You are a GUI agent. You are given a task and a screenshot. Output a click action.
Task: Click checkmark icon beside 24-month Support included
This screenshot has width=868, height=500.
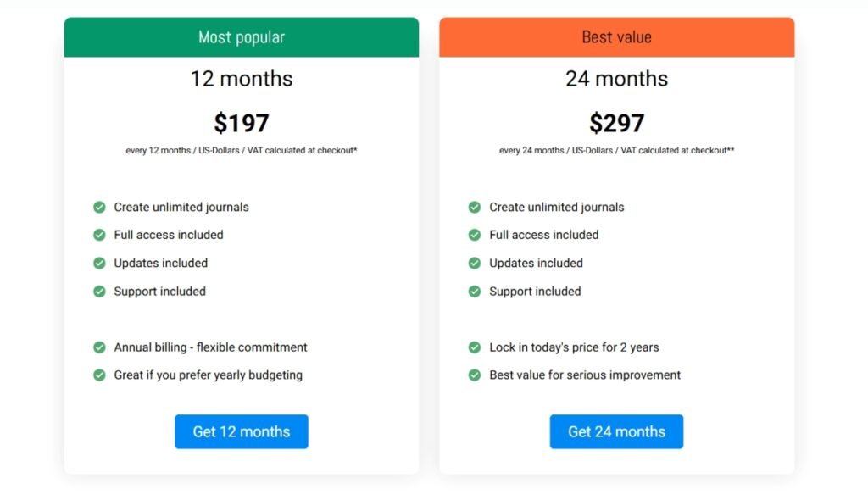coord(475,292)
